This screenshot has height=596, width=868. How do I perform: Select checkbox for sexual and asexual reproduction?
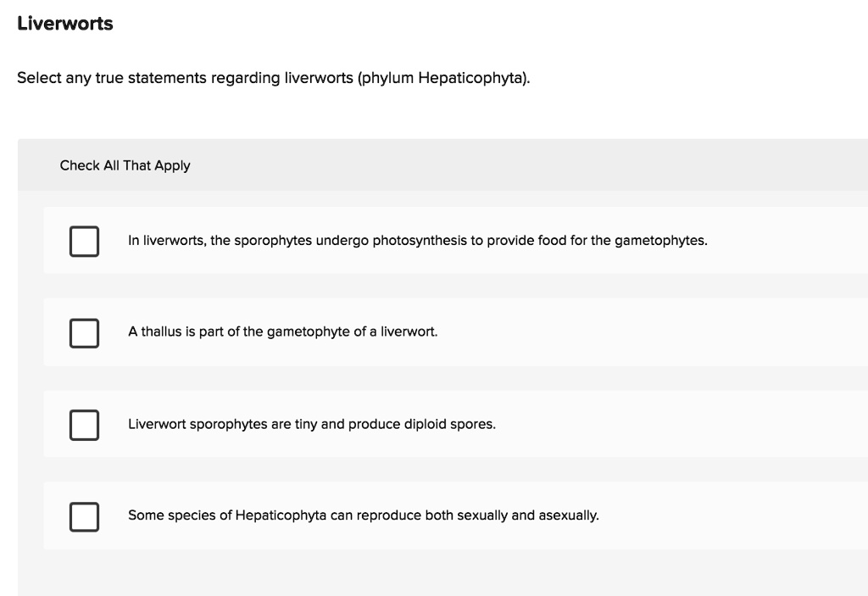(84, 515)
